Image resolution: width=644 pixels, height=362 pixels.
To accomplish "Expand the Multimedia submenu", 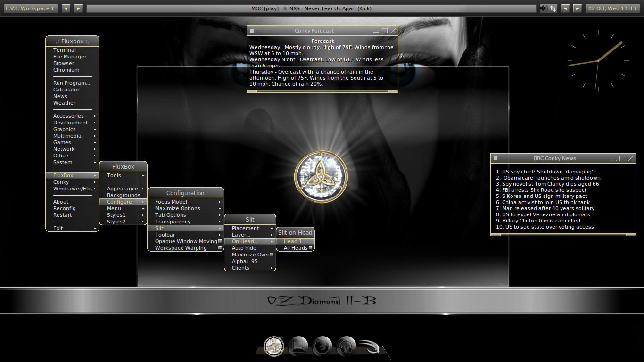I will (x=72, y=136).
